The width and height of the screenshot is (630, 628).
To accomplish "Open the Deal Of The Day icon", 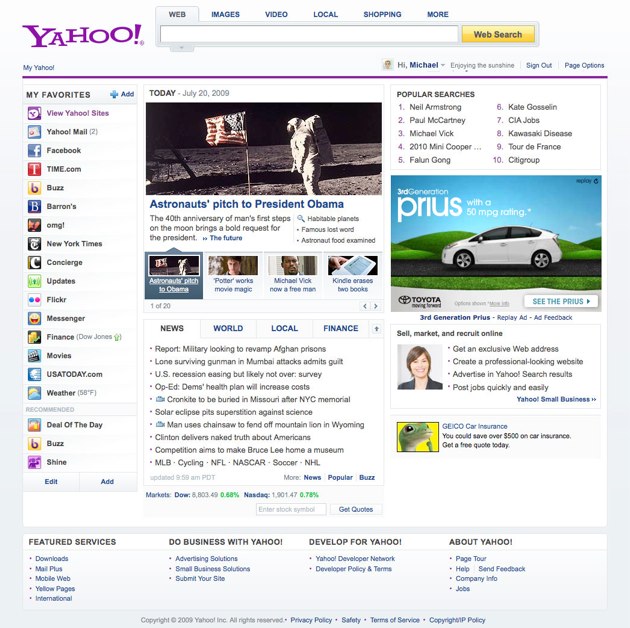I will [34, 425].
